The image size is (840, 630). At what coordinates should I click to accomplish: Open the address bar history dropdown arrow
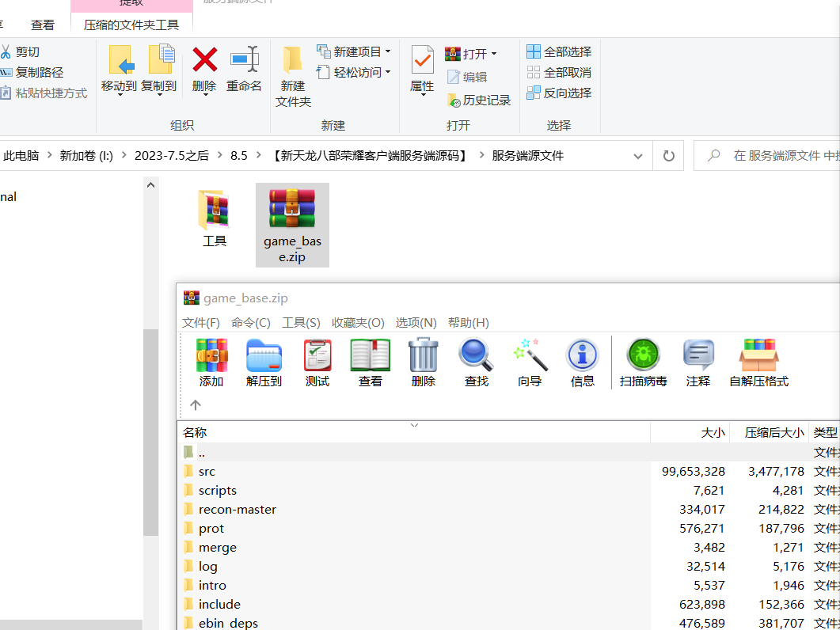point(638,156)
